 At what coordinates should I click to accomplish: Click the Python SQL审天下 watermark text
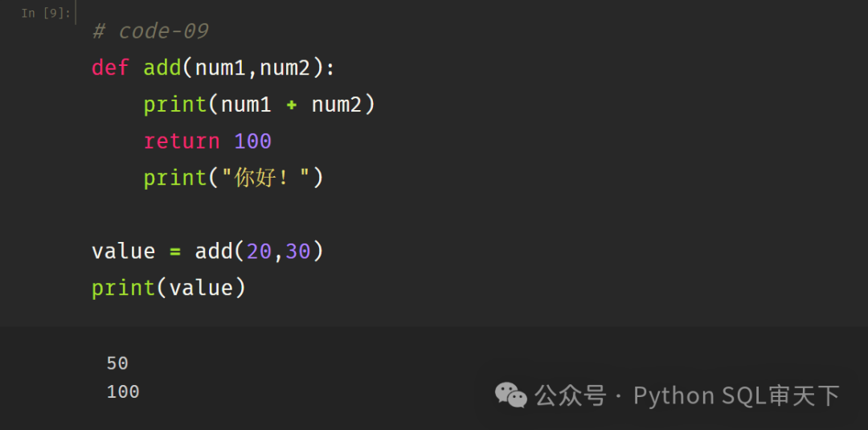[x=736, y=395]
